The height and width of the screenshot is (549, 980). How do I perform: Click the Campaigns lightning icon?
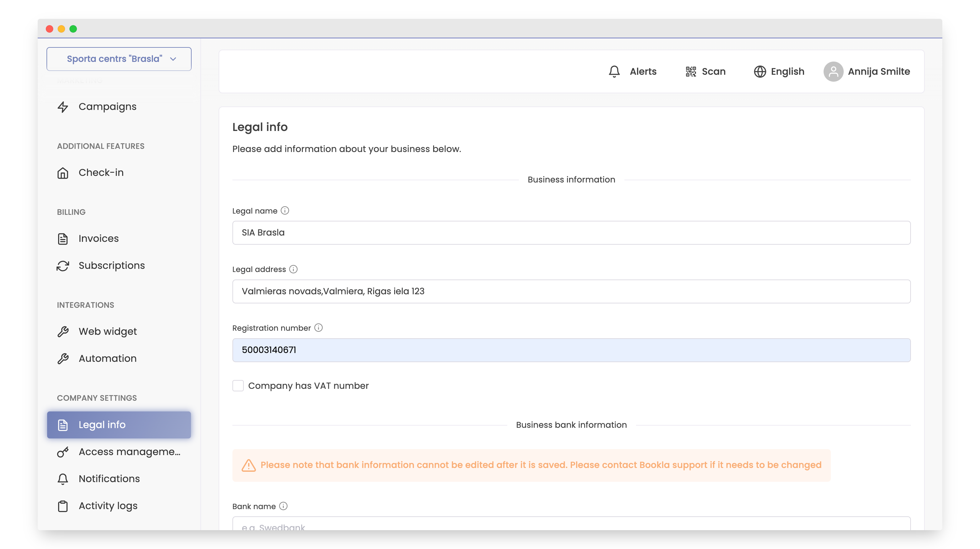pyautogui.click(x=63, y=107)
